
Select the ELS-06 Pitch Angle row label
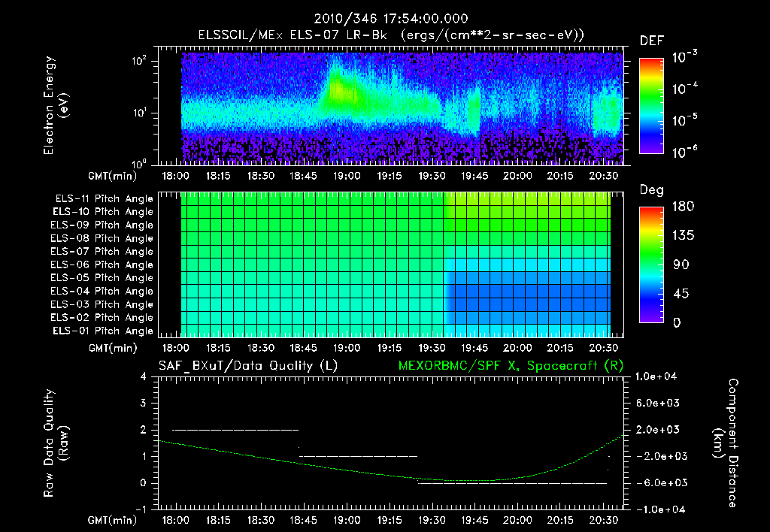102,264
